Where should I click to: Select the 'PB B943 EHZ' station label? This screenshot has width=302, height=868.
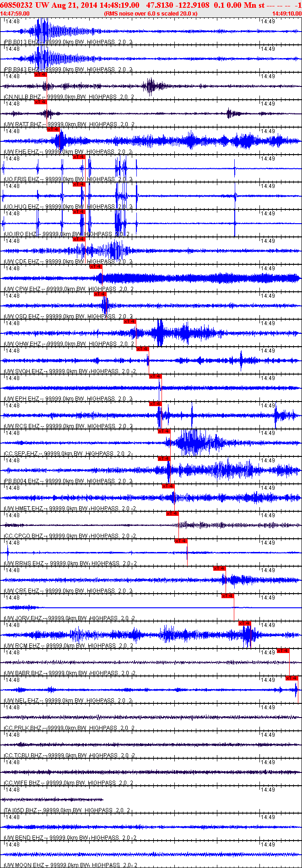click(x=21, y=70)
